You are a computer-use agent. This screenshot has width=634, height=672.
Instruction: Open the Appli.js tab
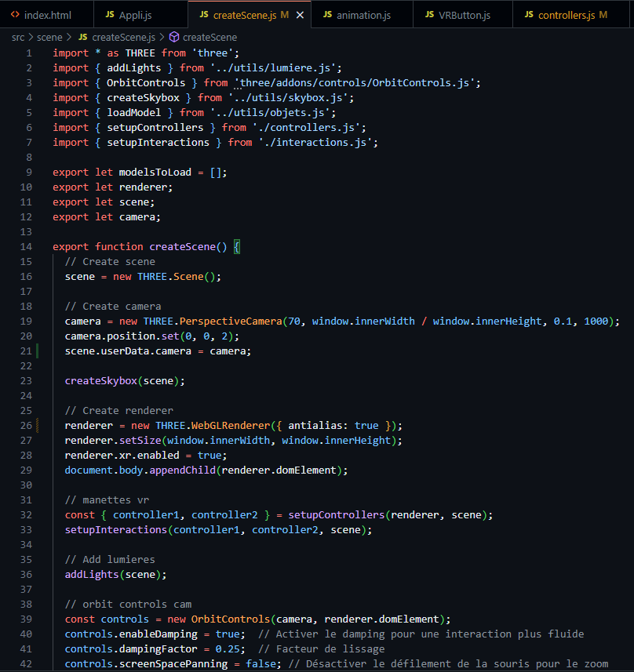134,15
